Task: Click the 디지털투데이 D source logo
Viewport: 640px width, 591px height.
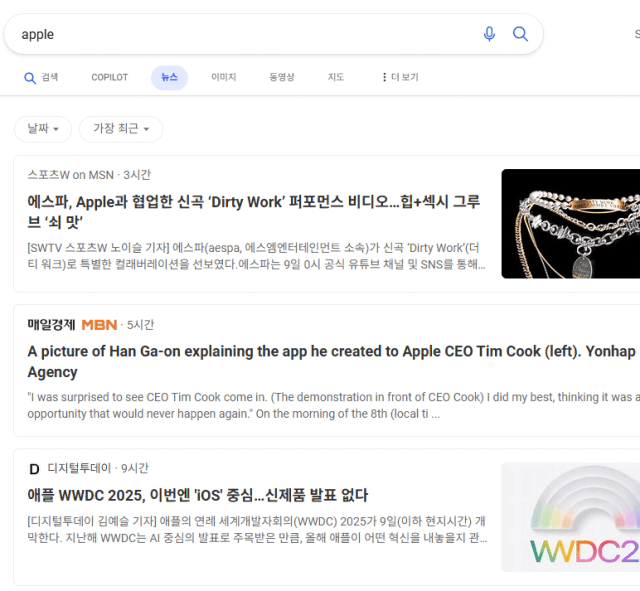Action: point(34,469)
